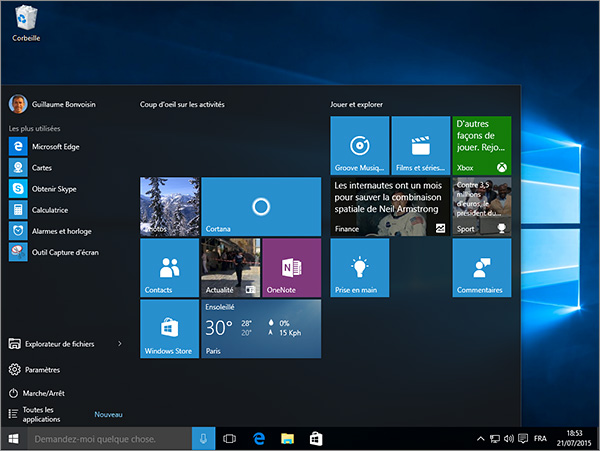Viewport: 600px width, 451px height.
Task: Click the Nouveau label
Action: point(108,414)
